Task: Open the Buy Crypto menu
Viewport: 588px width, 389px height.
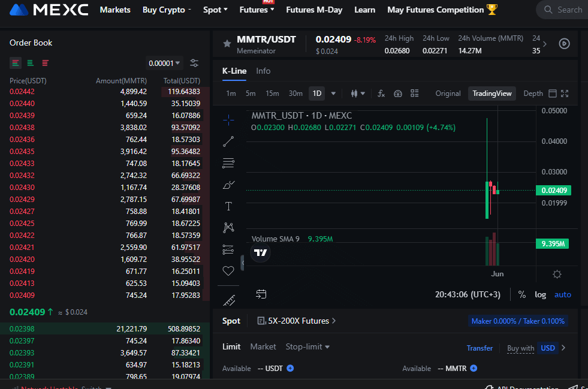Action: 167,10
